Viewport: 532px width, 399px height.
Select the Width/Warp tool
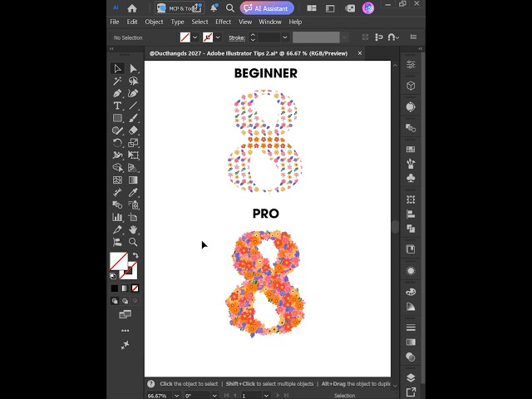pos(117,155)
